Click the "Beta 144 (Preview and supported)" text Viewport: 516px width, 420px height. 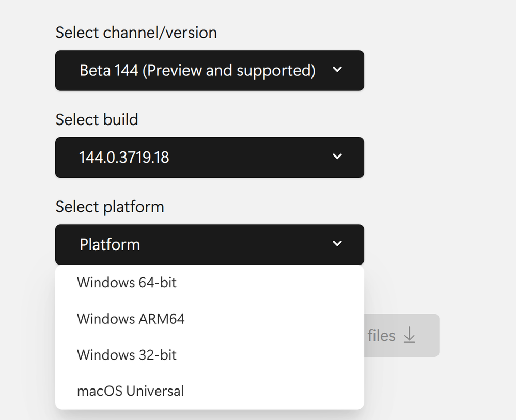coord(197,70)
